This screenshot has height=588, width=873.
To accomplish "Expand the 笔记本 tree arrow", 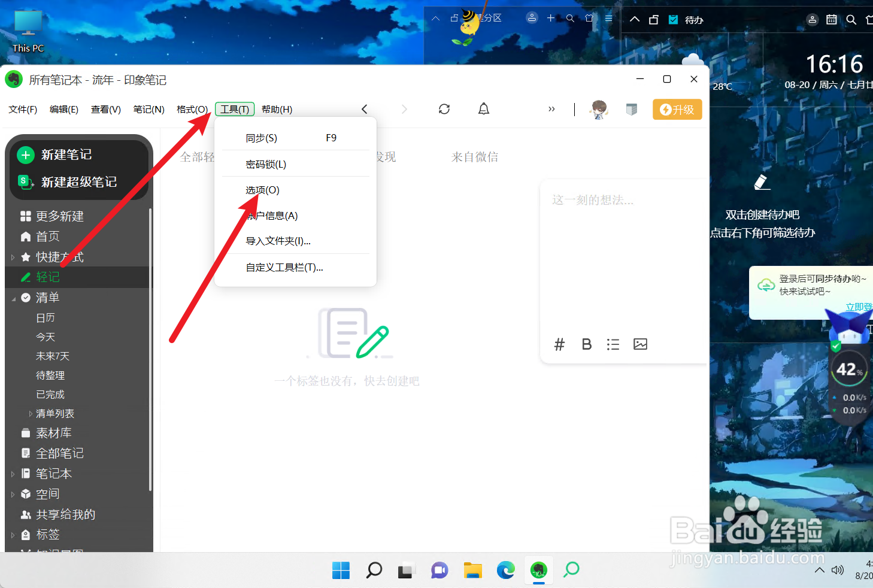I will tap(13, 474).
